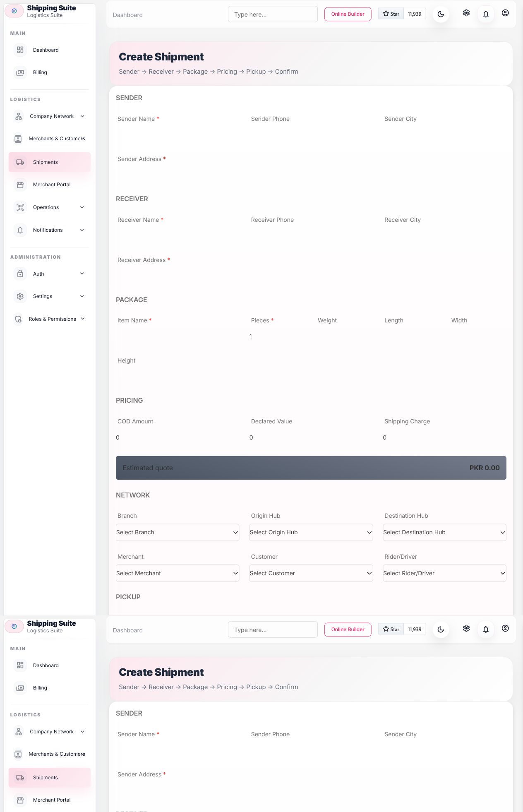Expand the Notifications menu chevron
Image resolution: width=523 pixels, height=812 pixels.
pos(82,230)
